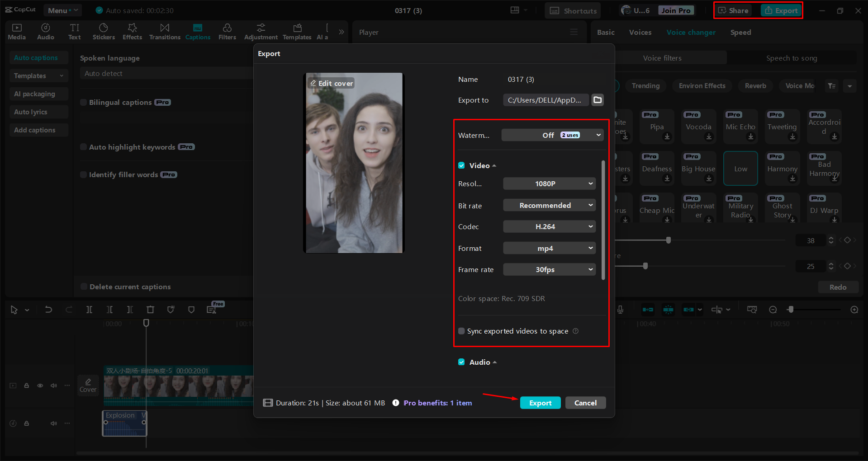868x461 pixels.
Task: Open the Resolution dropdown set to 1080P
Action: tap(549, 183)
